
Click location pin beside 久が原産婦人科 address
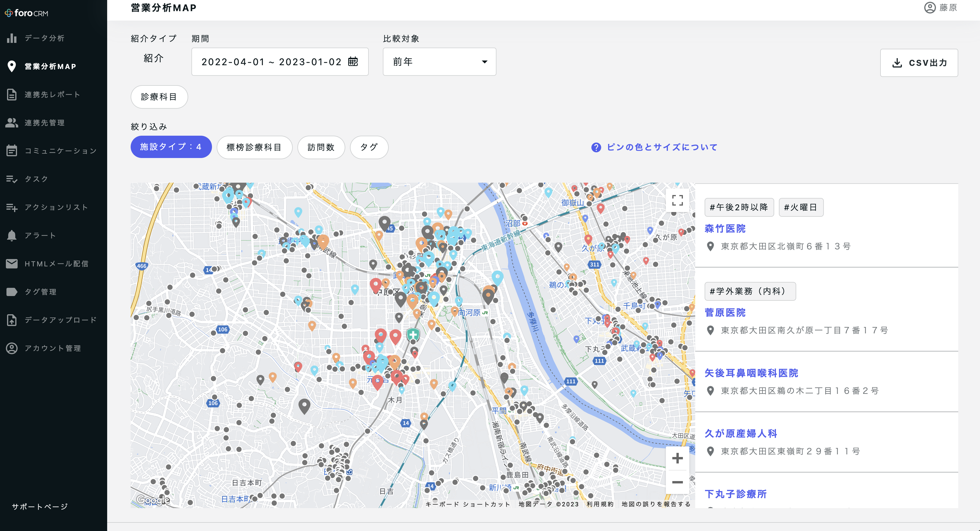click(710, 451)
